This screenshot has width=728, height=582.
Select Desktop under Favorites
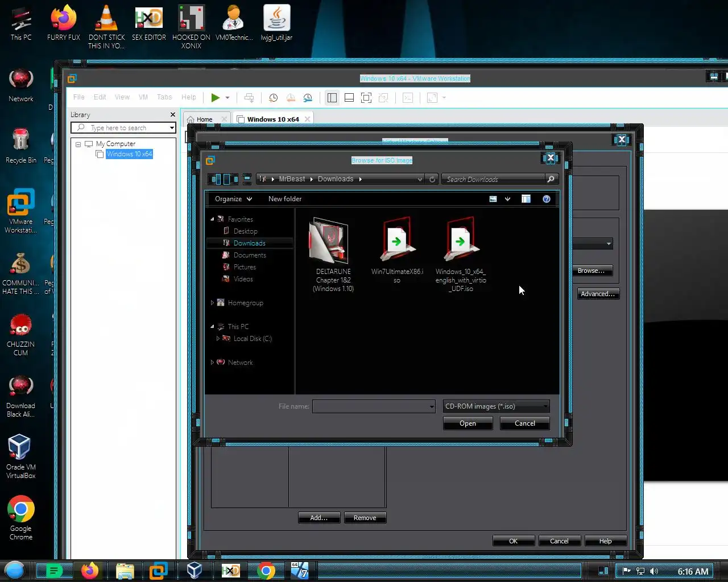tap(245, 231)
